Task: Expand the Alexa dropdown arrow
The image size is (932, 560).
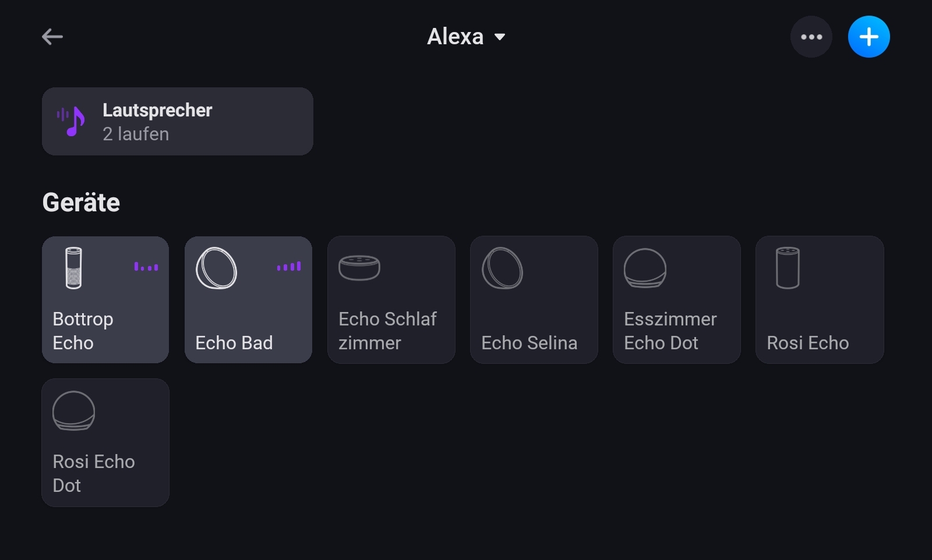Action: 500,37
